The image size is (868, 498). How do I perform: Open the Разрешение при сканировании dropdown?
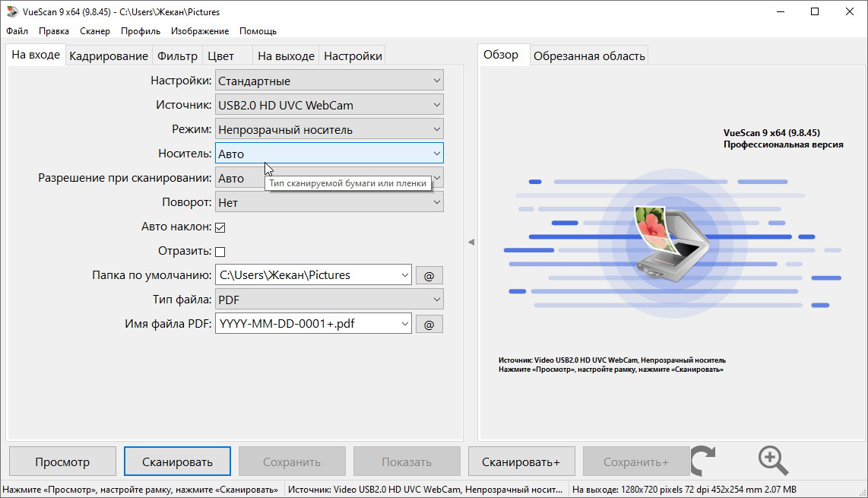[329, 178]
